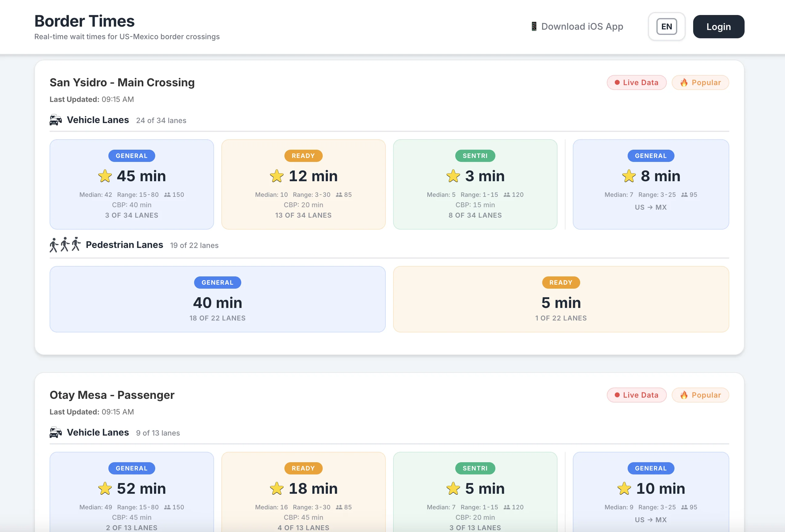Viewport: 785px width, 532px height.
Task: Expand the READY pedestrian card with 5 min wait
Action: click(561, 299)
